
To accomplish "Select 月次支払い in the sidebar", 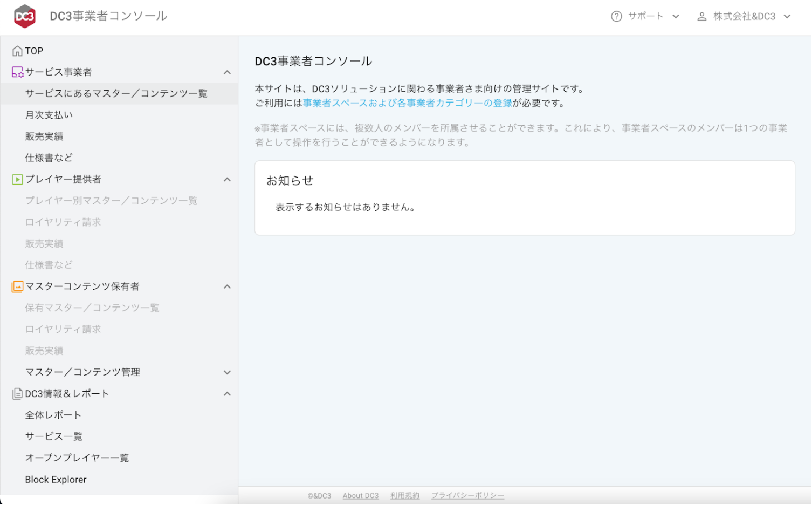I will coord(49,115).
